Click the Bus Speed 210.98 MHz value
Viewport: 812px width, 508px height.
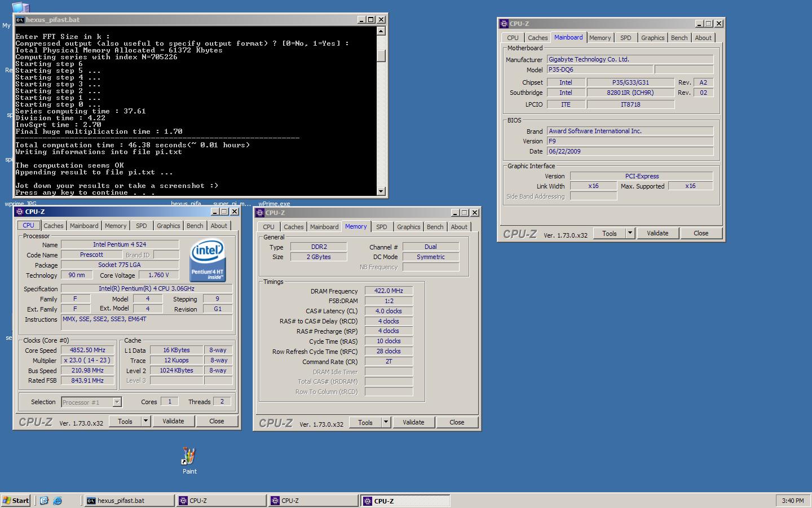coord(87,370)
